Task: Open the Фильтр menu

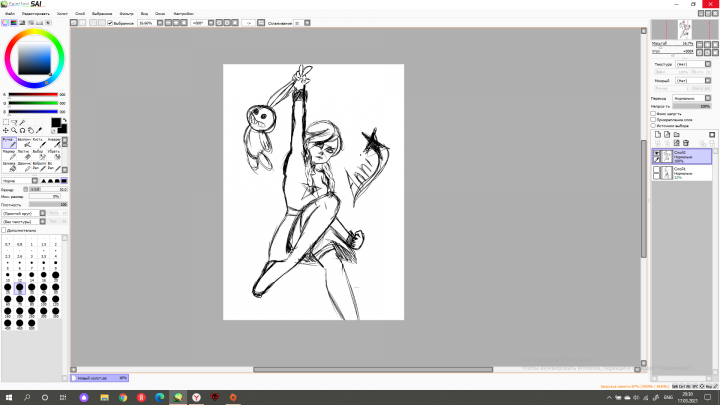Action: [126, 14]
